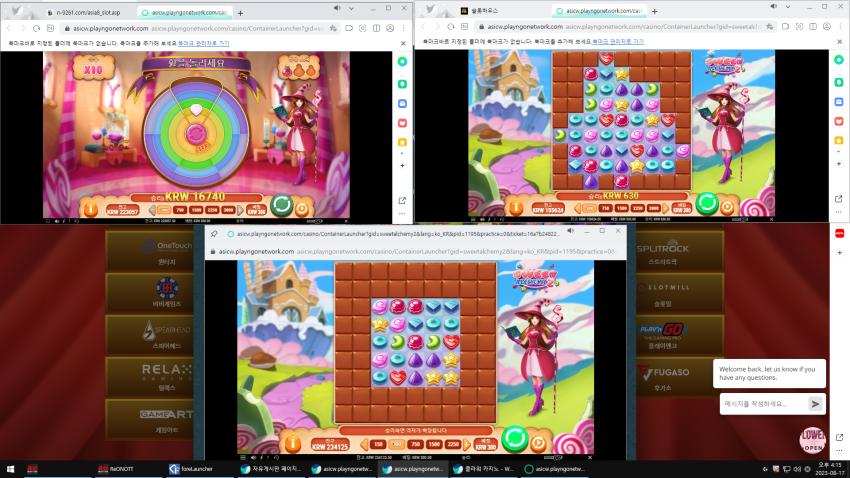Select 1500 bet in the KRW 234125 game
Screen dimensions: 850x478
tap(434, 444)
